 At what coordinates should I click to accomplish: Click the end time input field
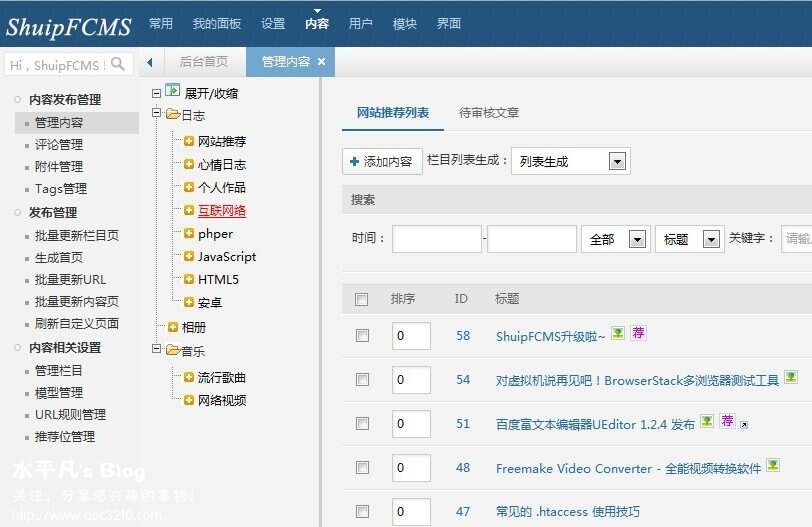point(532,239)
